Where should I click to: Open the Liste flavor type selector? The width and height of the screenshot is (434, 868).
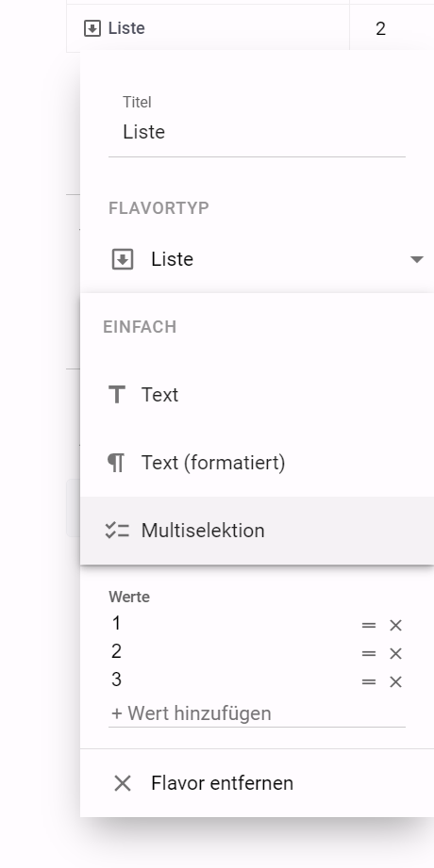(268, 259)
